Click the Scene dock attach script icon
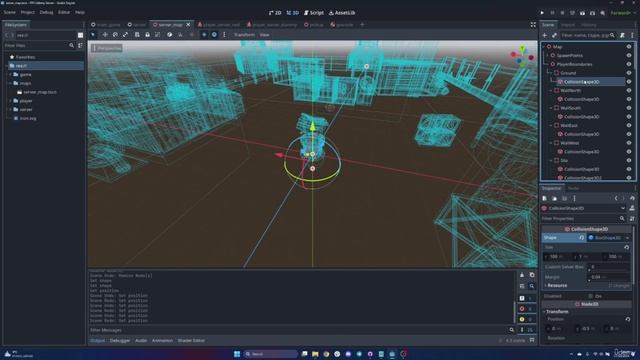 [x=622, y=36]
